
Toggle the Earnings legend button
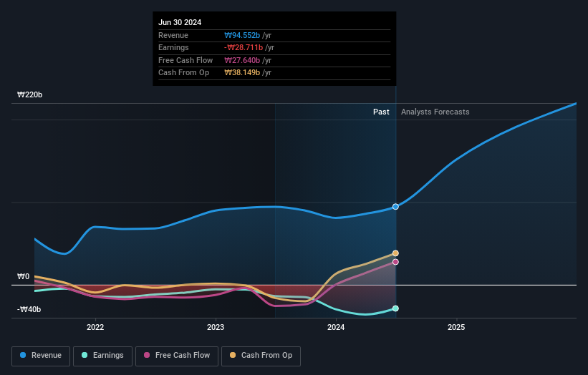tap(102, 356)
